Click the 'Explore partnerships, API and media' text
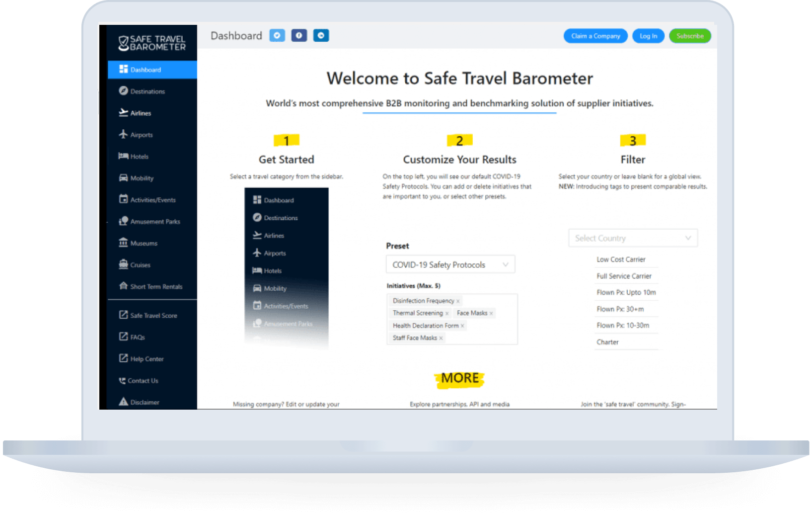 460,405
